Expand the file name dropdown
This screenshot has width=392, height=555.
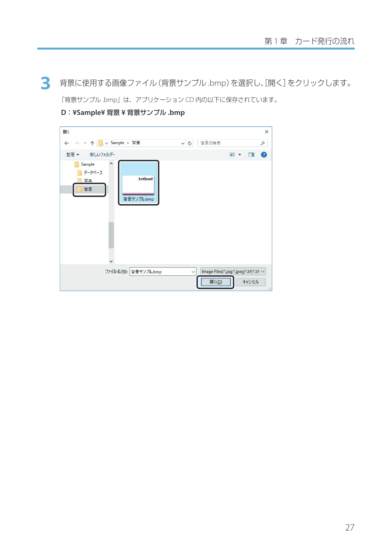tap(193, 272)
